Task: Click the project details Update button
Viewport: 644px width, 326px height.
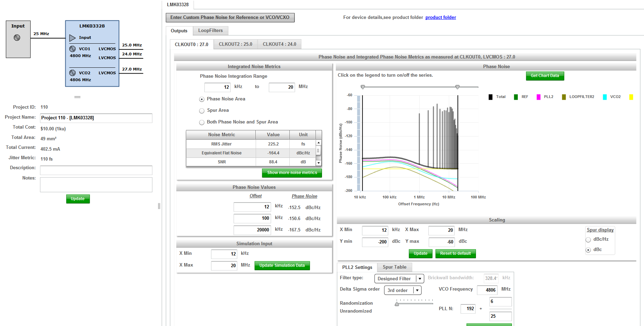Action: (x=78, y=199)
